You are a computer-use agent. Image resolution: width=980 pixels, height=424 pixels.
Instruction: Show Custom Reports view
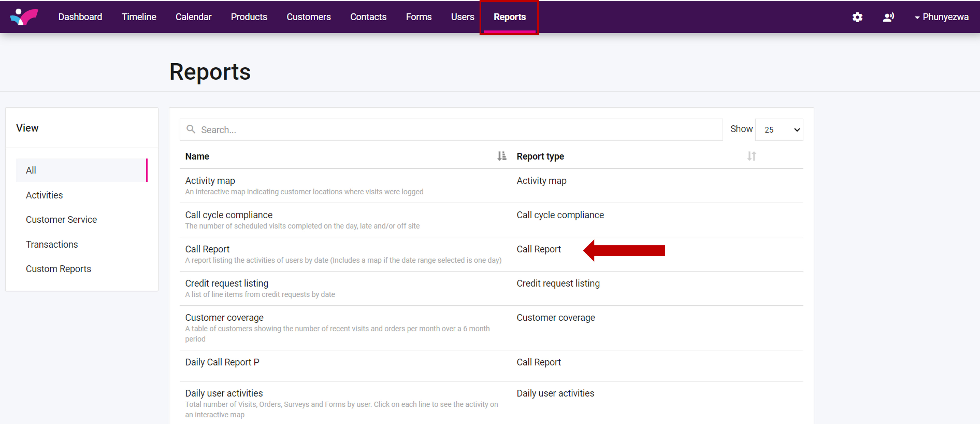(58, 269)
